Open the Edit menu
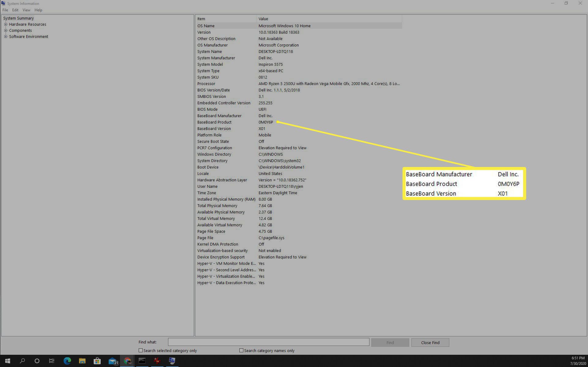 (15, 10)
